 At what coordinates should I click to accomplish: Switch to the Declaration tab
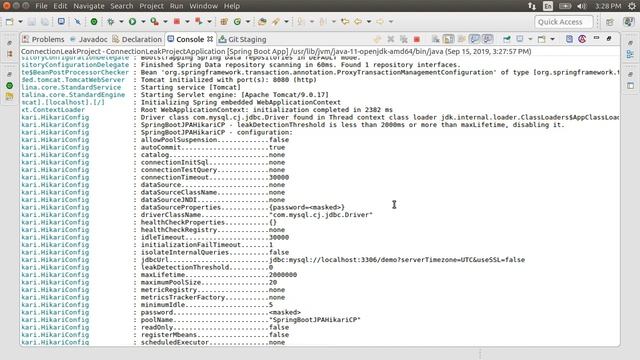tap(137, 39)
